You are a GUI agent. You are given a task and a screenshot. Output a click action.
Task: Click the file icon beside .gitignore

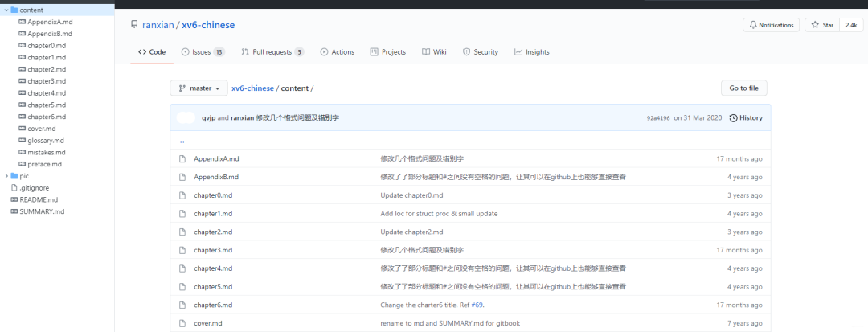tap(14, 187)
